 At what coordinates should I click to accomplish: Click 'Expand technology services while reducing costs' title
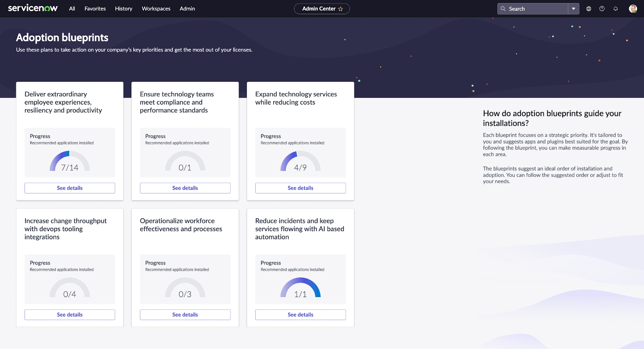point(296,98)
